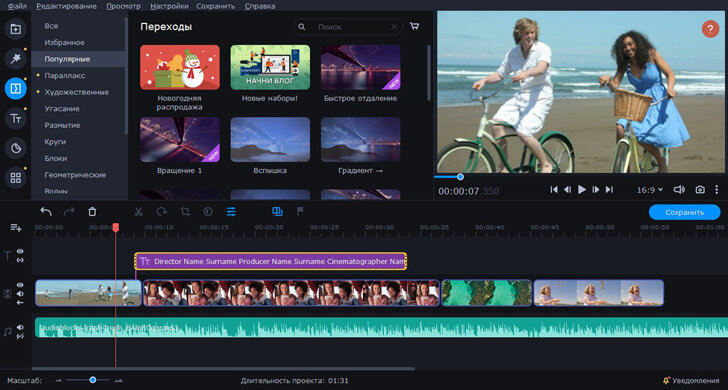Open the file import panel icon
The image size is (728, 390).
[x=15, y=29]
